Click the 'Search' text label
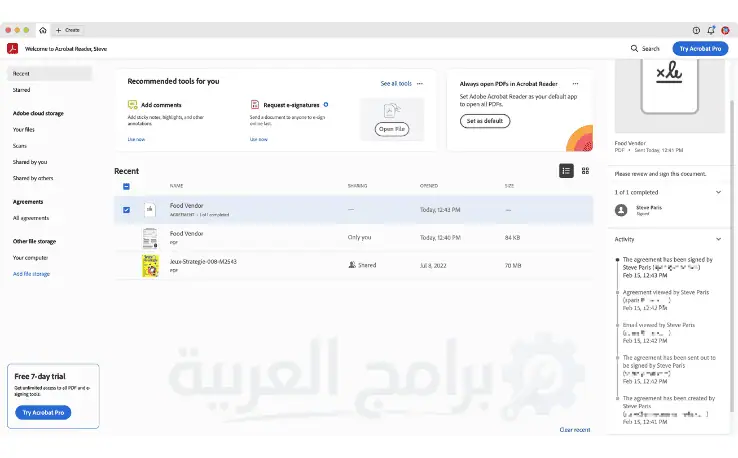 [x=650, y=48]
